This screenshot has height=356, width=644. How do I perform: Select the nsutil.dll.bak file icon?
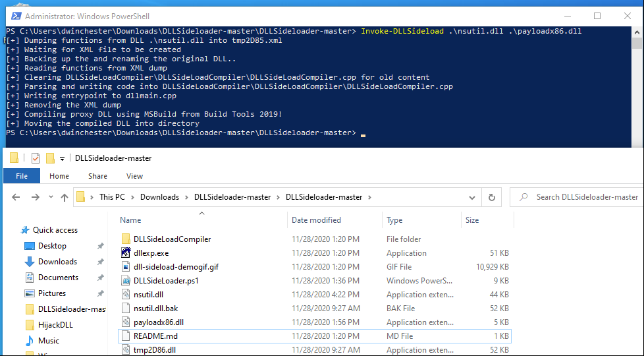(126, 309)
